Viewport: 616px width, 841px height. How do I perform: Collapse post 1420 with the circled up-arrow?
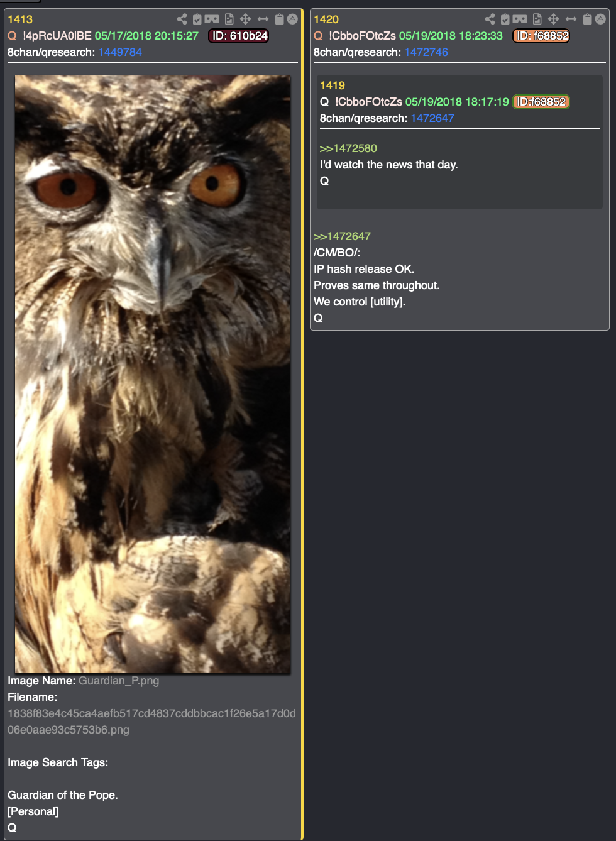600,19
